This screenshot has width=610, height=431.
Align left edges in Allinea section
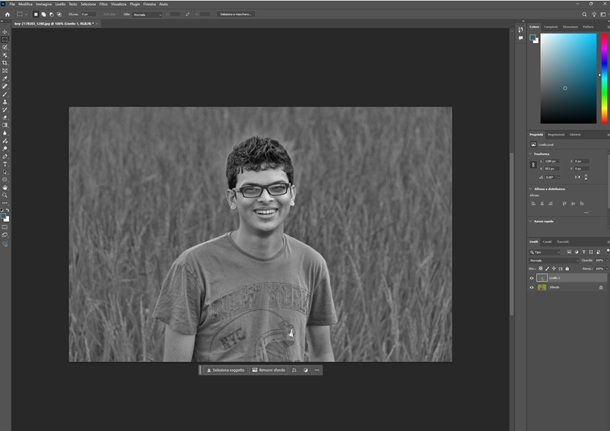[533, 203]
